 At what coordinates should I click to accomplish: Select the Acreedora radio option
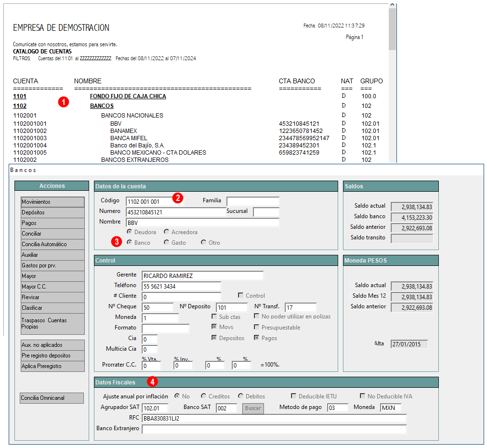click(x=167, y=232)
